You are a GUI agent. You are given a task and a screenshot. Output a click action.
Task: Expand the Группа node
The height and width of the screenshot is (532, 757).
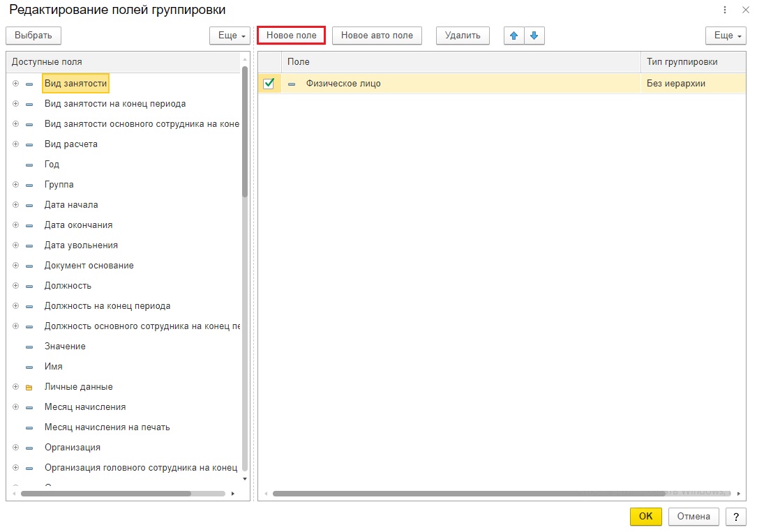tap(15, 185)
